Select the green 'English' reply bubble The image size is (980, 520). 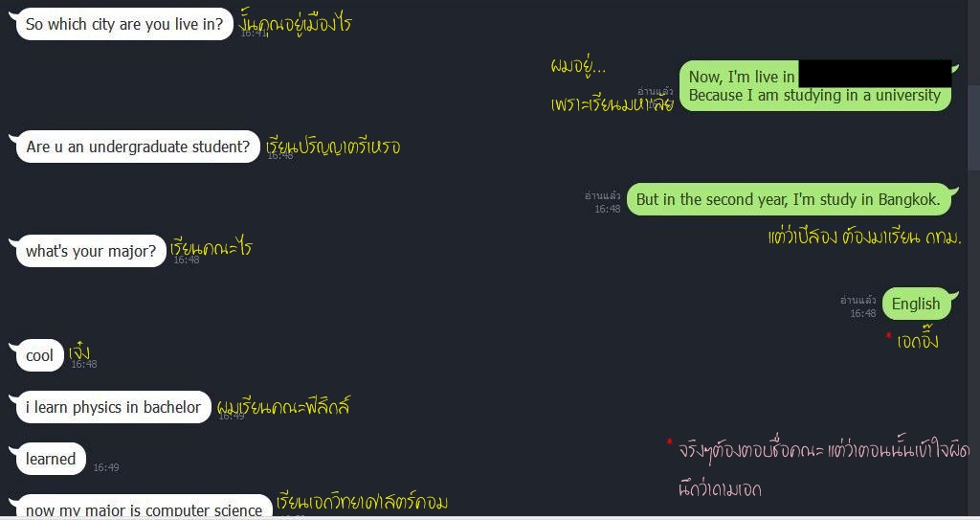point(916,305)
